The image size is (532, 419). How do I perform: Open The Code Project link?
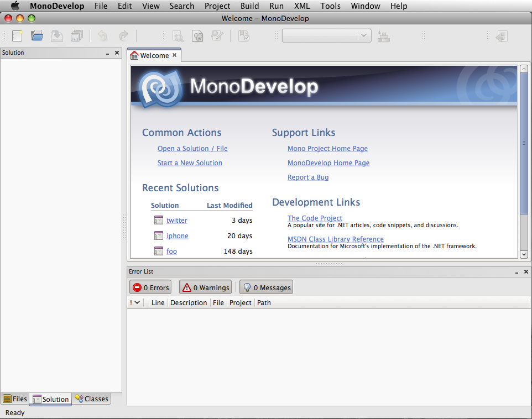point(315,218)
